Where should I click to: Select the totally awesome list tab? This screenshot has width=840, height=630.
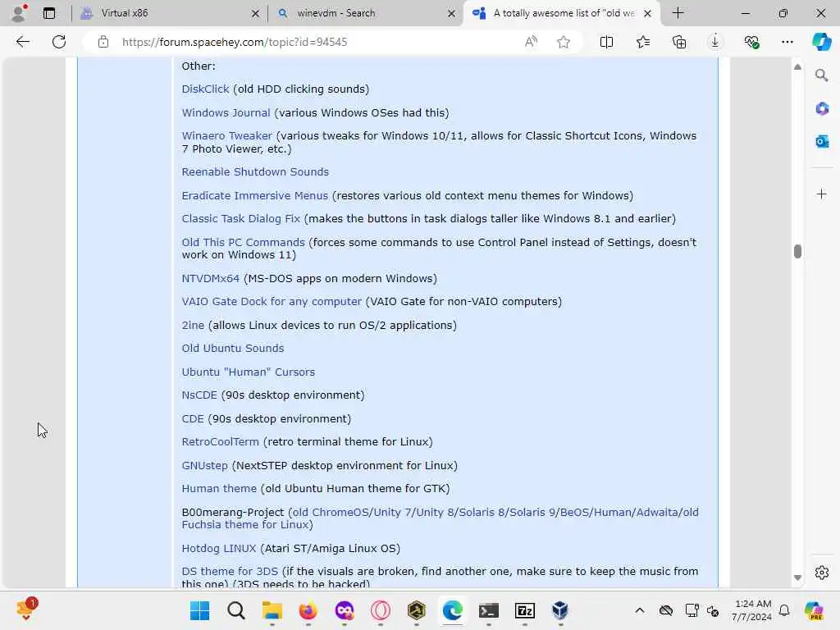(563, 13)
